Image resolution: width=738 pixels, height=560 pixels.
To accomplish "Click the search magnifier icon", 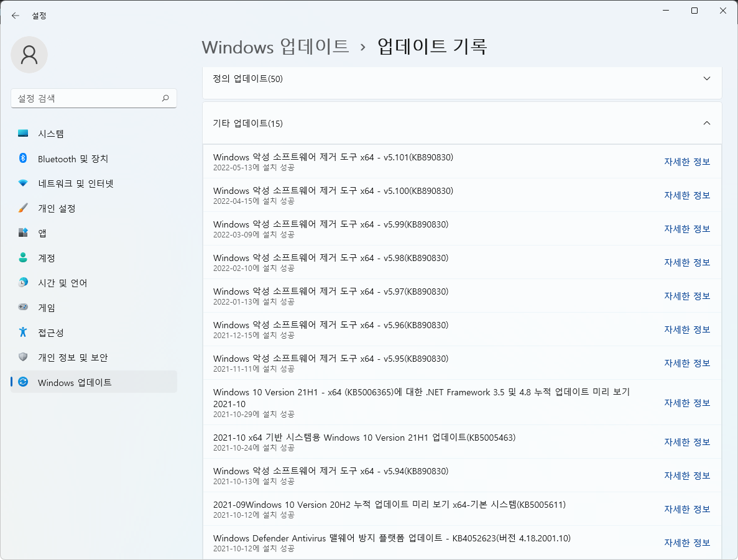I will pos(165,98).
